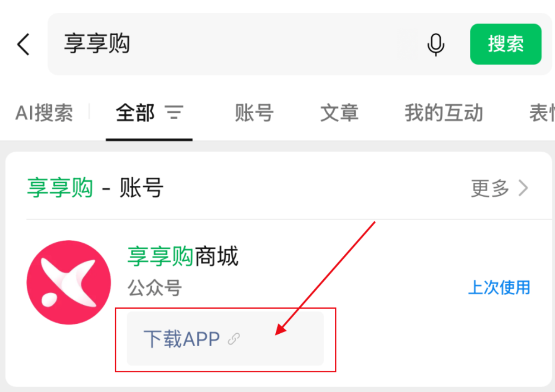Go back using the left arrow
Image resolution: width=555 pixels, height=392 pixels.
click(x=23, y=44)
